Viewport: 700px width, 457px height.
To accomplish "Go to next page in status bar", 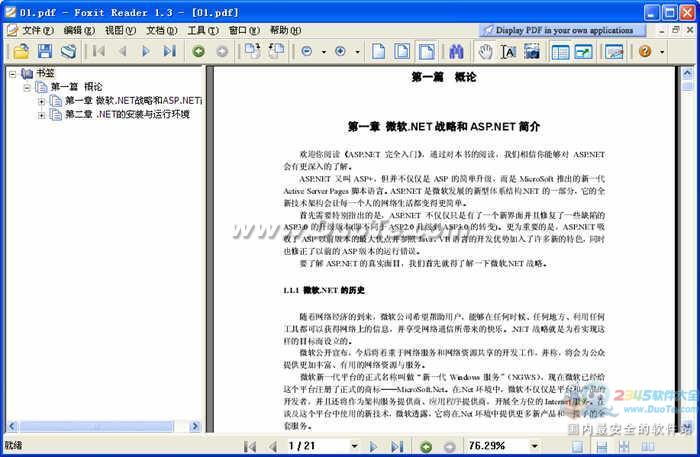I will coord(373,446).
